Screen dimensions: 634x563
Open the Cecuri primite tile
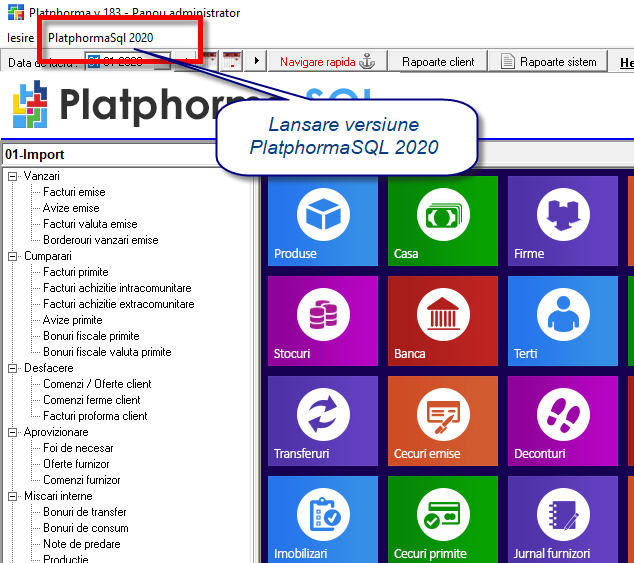(x=443, y=519)
